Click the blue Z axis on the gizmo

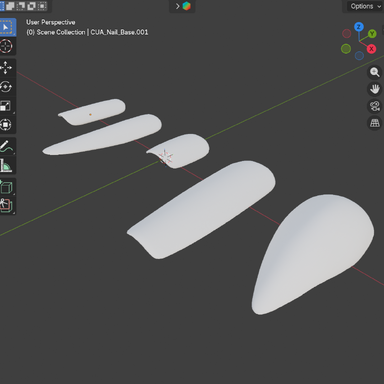coord(359,27)
